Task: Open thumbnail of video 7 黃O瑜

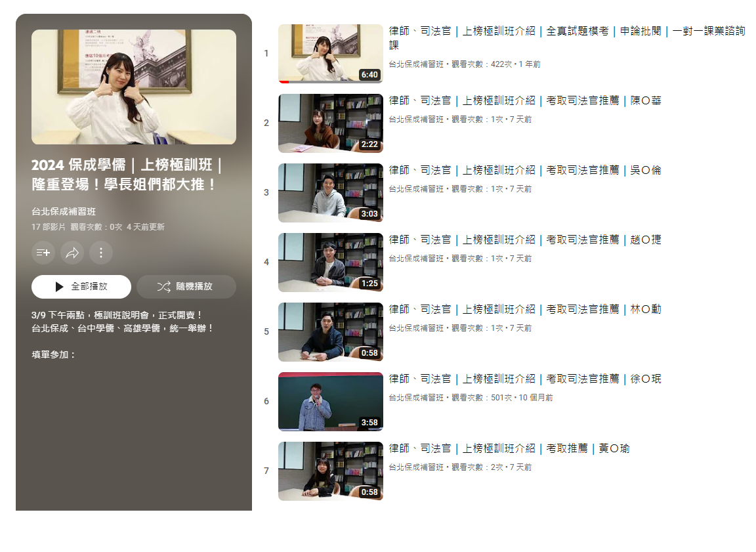Action: (331, 471)
